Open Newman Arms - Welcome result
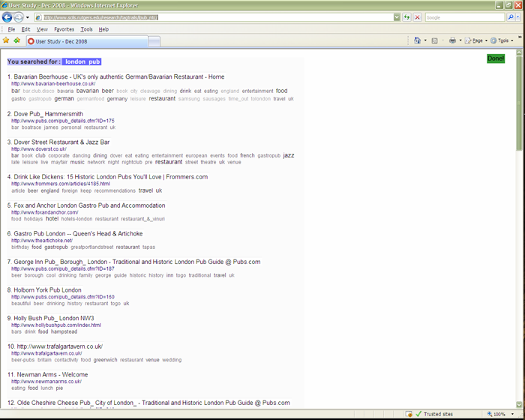This screenshot has height=420, width=525. [x=52, y=374]
